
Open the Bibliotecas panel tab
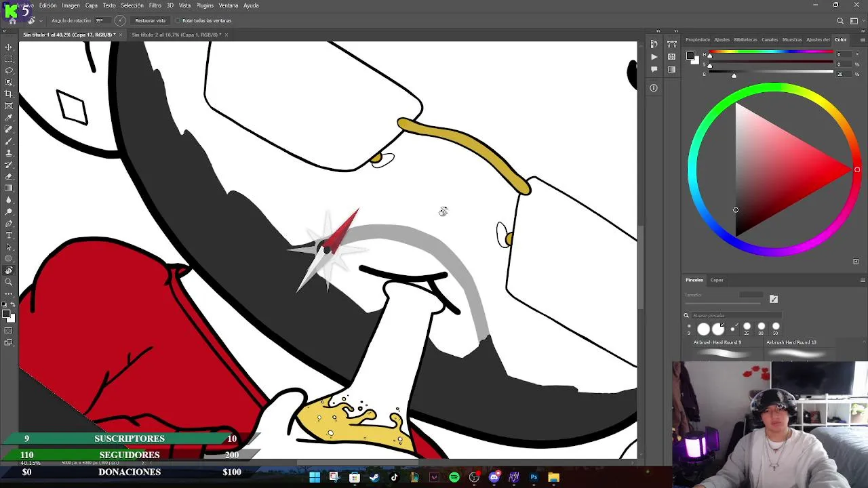click(746, 39)
